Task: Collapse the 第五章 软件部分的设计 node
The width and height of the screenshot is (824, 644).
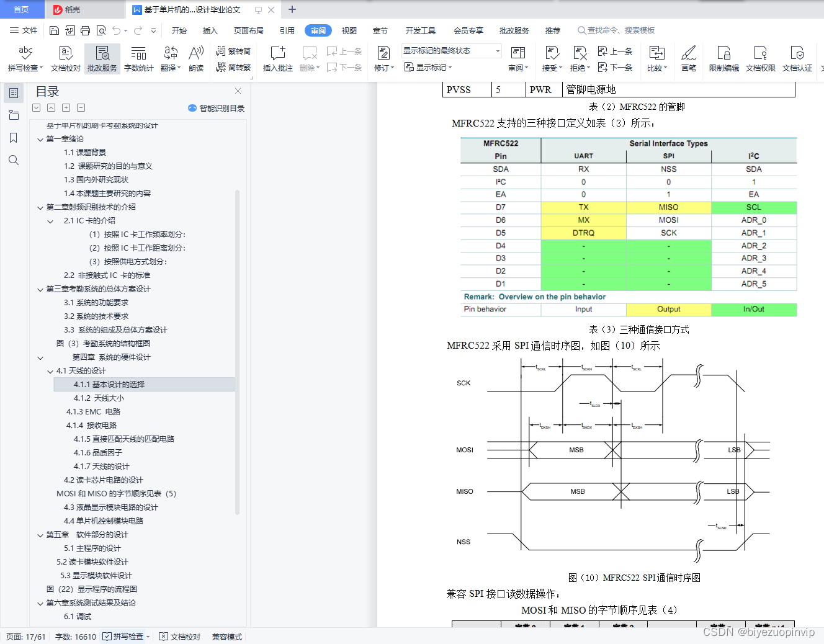Action: coord(40,535)
